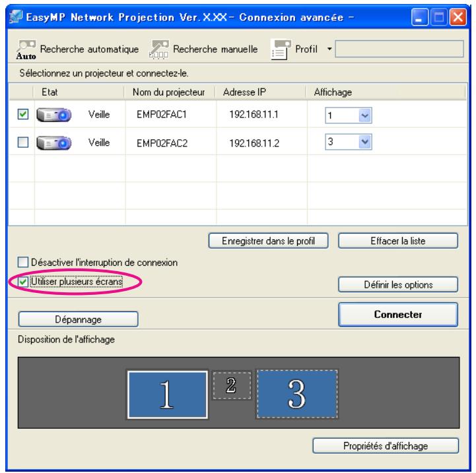Sort by Adresse IP column header
This screenshot has height=473, width=476.
click(x=261, y=92)
